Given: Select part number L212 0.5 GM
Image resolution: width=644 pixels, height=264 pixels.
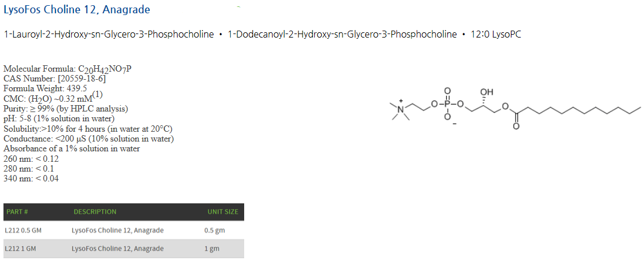Looking at the screenshot, I should pos(23,230).
